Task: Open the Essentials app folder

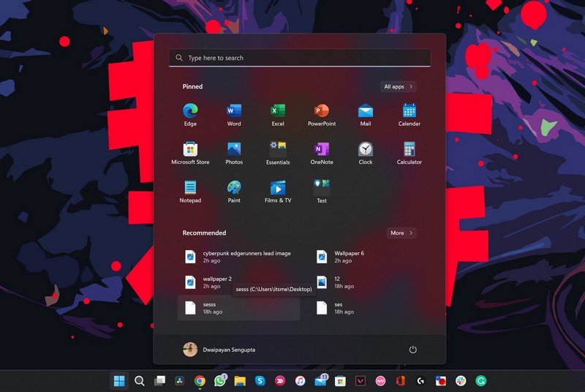Action: (278, 152)
